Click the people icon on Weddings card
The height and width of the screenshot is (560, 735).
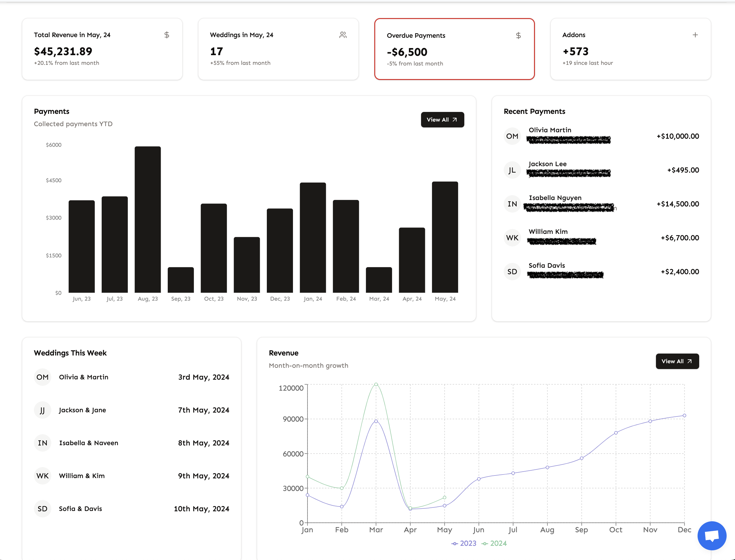[x=343, y=35]
